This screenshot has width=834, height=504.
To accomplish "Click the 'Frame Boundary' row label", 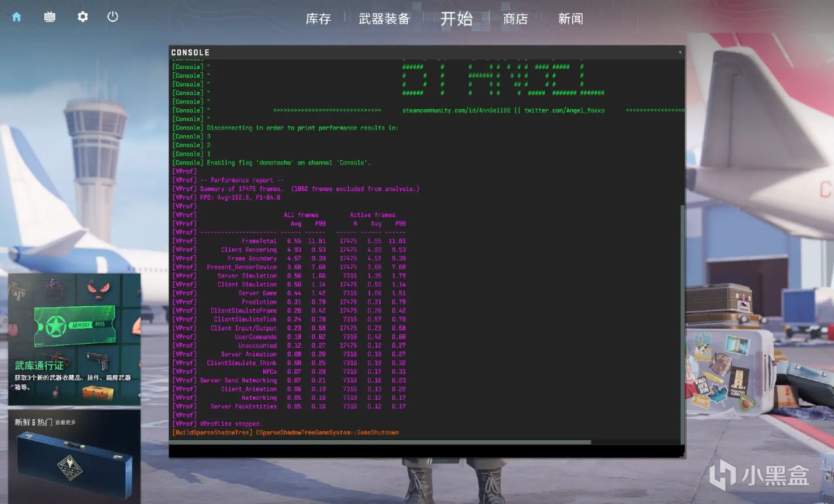I will coord(252,259).
